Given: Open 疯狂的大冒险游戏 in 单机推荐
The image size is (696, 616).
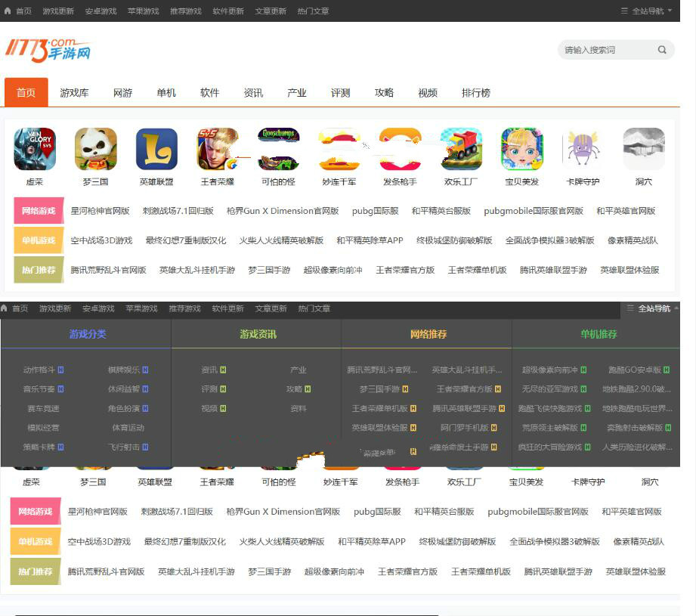Looking at the screenshot, I should 549,447.
